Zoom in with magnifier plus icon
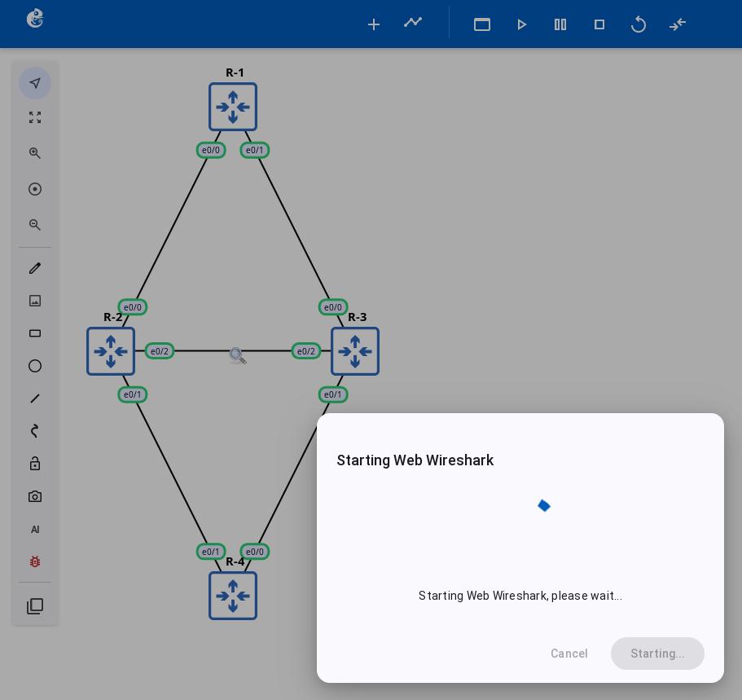Viewport: 742px width, 700px height. [x=35, y=153]
